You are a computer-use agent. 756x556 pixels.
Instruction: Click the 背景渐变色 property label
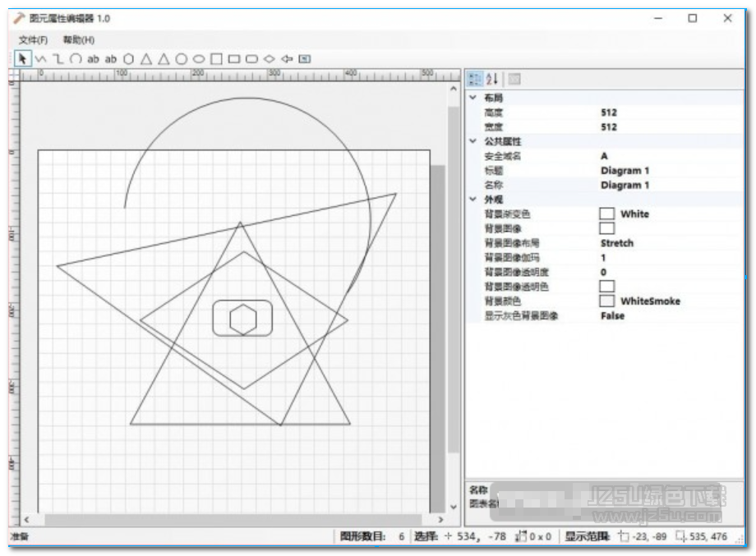point(507,214)
